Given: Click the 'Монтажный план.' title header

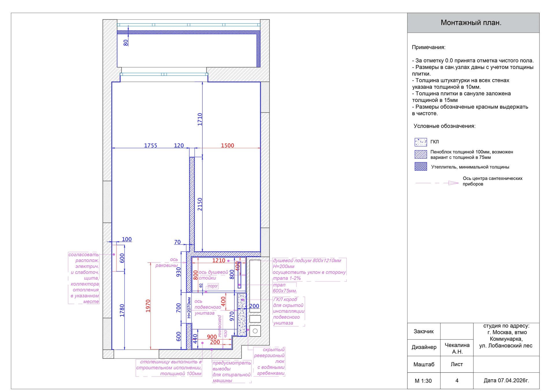Looking at the screenshot, I should click(x=471, y=23).
